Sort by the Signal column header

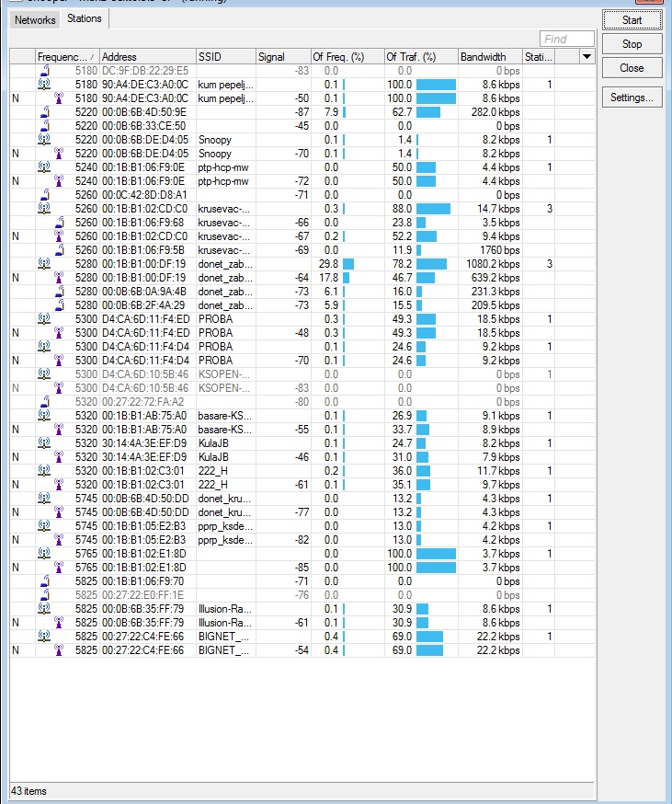pyautogui.click(x=283, y=56)
